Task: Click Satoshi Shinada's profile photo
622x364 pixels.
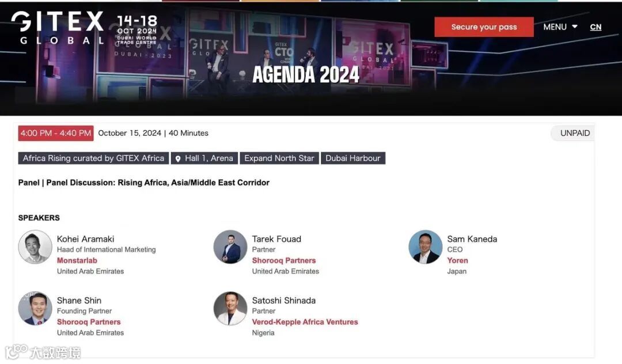Action: point(230,309)
